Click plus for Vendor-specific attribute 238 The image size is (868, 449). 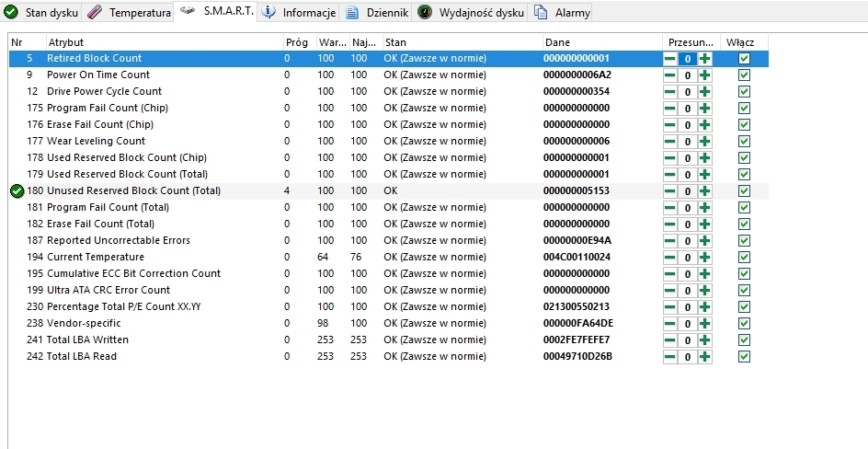[704, 324]
